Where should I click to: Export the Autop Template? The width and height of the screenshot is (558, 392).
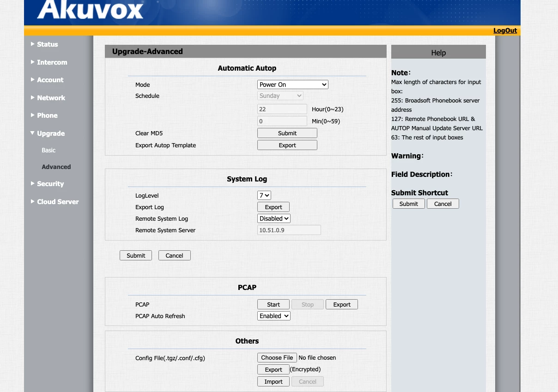[x=287, y=145]
